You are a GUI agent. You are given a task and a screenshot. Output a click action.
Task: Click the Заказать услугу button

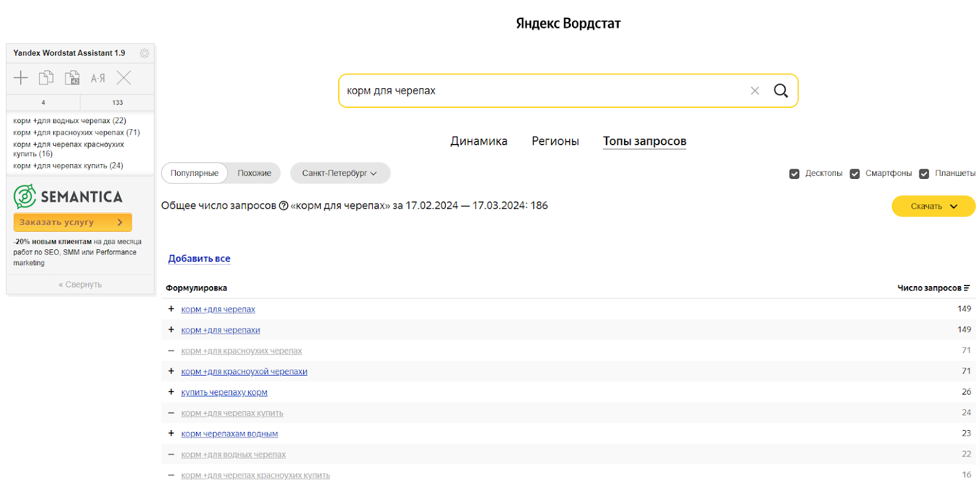[x=73, y=222]
